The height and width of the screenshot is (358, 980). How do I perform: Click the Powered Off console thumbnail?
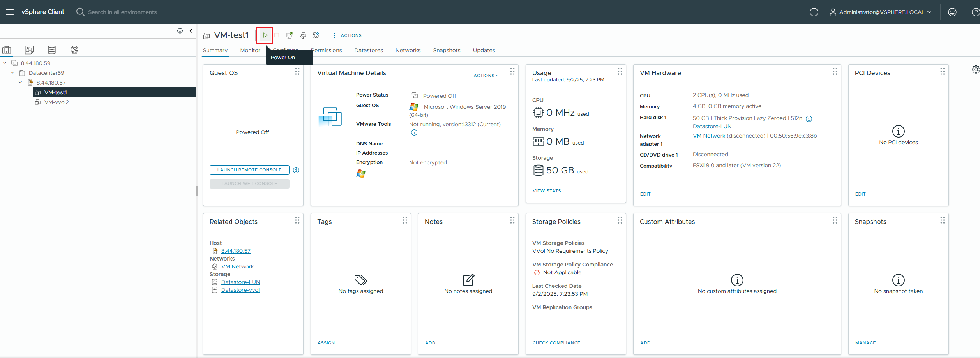[253, 132]
